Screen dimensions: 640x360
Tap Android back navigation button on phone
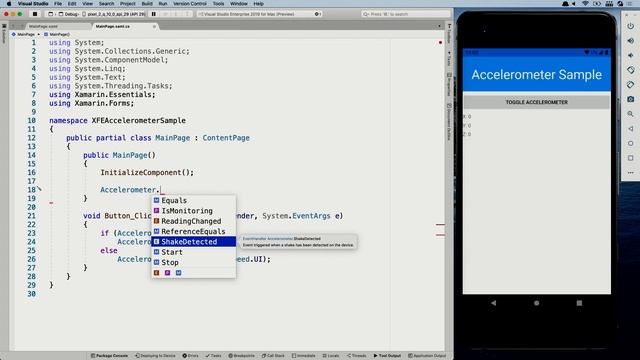point(493,303)
